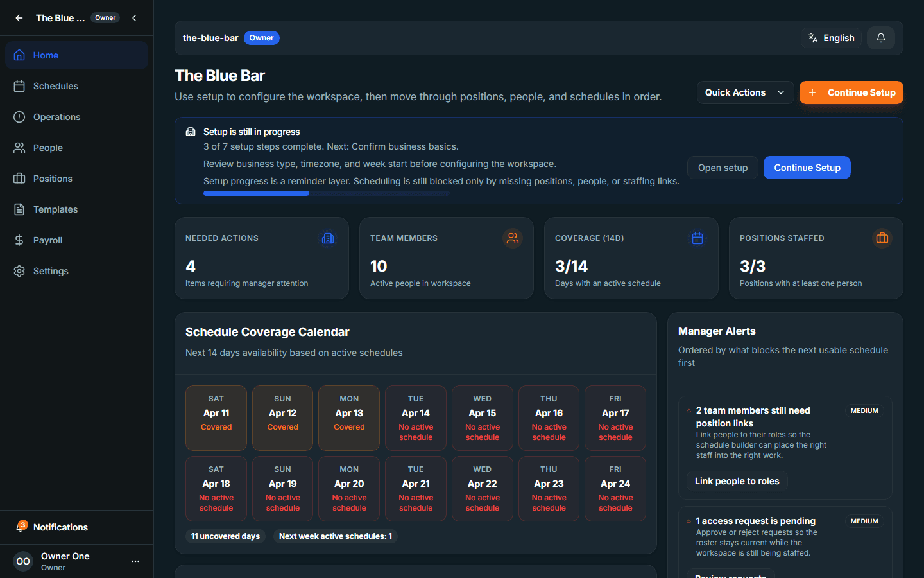
Task: Click the Notifications bell with badge
Action: click(x=21, y=527)
